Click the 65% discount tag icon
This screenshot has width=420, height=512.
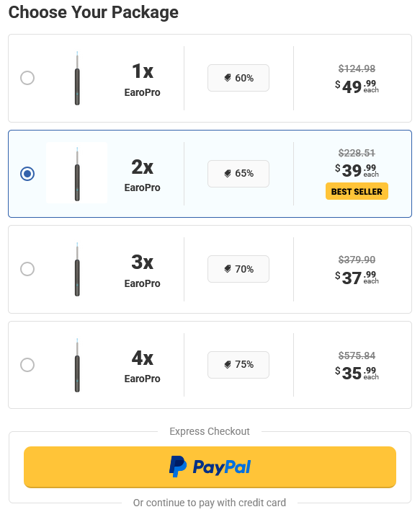228,173
